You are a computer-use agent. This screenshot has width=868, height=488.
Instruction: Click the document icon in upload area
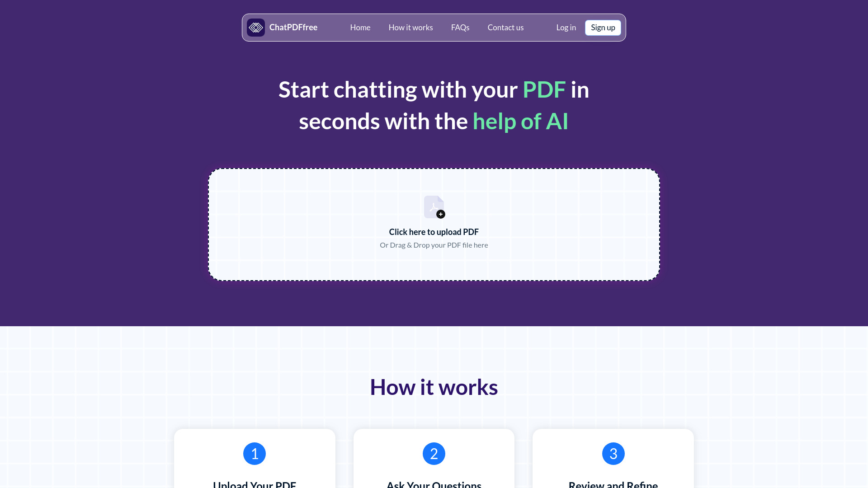pyautogui.click(x=434, y=206)
